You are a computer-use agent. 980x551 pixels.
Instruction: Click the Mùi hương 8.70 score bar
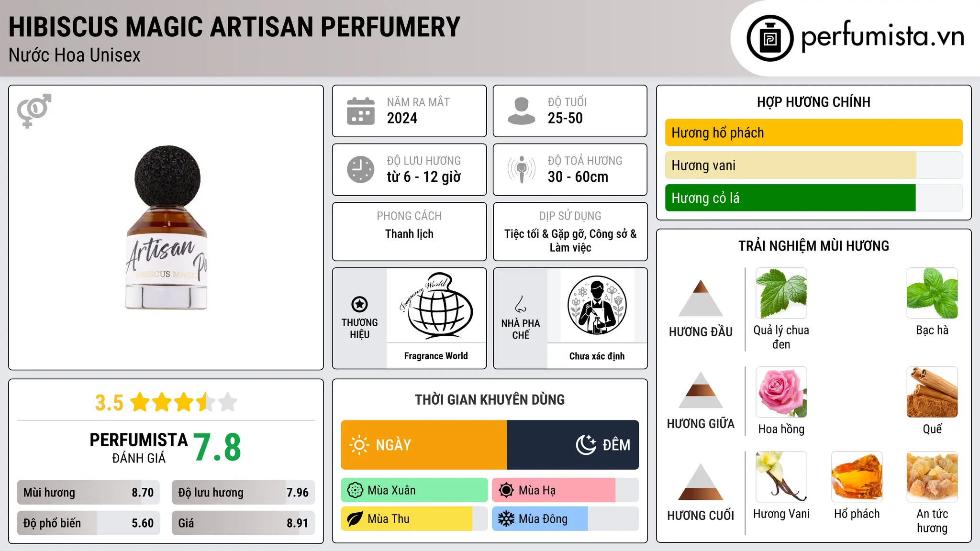tap(89, 493)
